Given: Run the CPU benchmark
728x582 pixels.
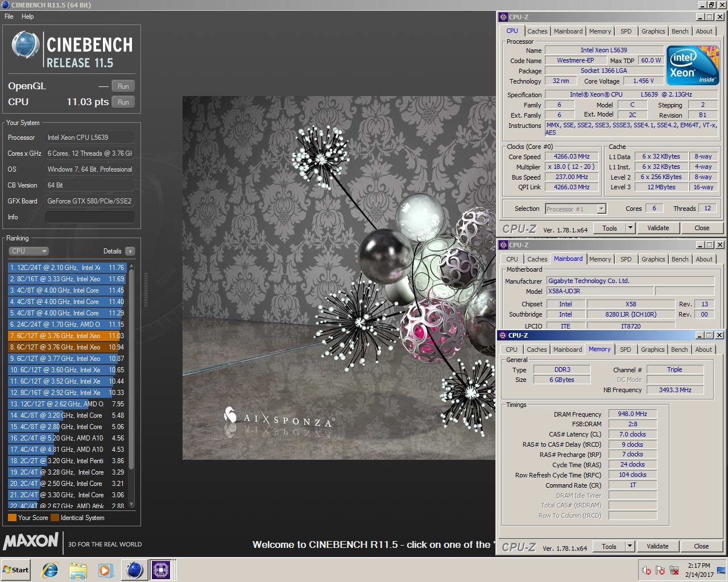Looking at the screenshot, I should pyautogui.click(x=123, y=102).
